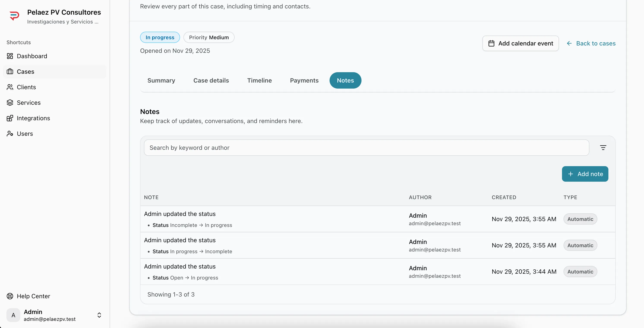Open Help Center lifebuoy icon
This screenshot has width=644, height=328.
pos(10,296)
